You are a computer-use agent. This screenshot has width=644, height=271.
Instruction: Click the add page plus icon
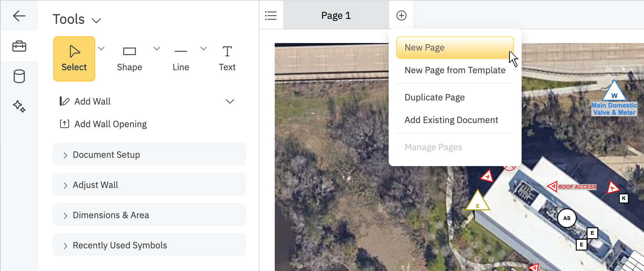[x=402, y=15]
